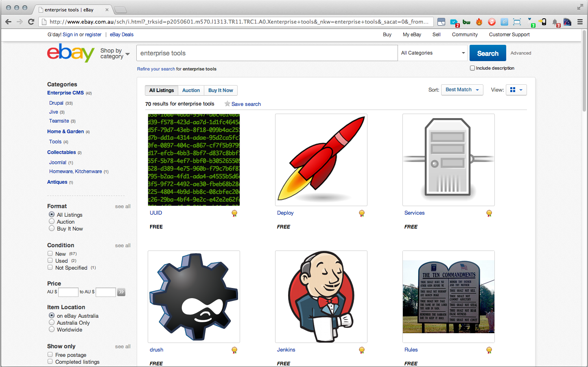
Task: Click the medal extension icon with badge 3
Action: click(x=531, y=22)
